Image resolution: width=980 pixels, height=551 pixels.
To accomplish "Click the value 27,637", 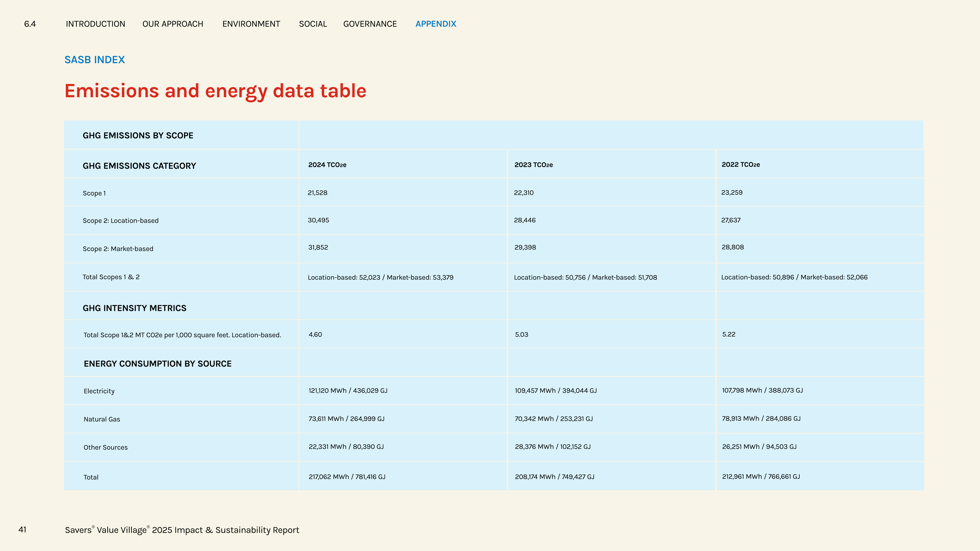I will (x=731, y=220).
